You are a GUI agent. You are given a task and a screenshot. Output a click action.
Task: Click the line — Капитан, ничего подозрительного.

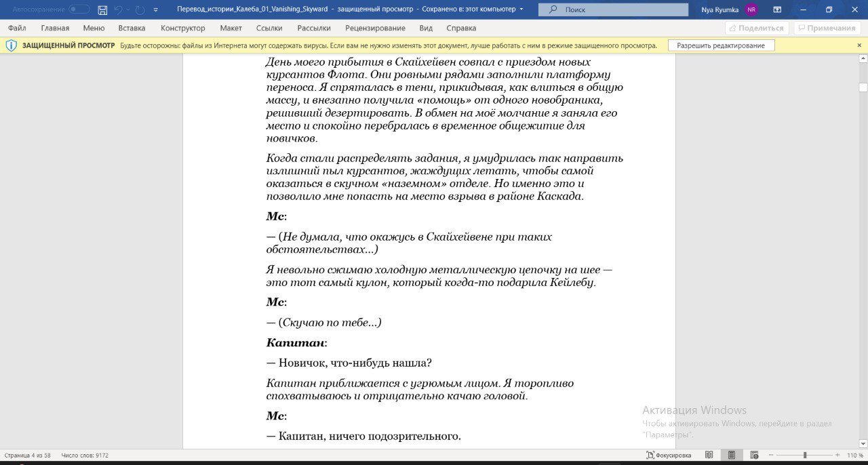[364, 436]
